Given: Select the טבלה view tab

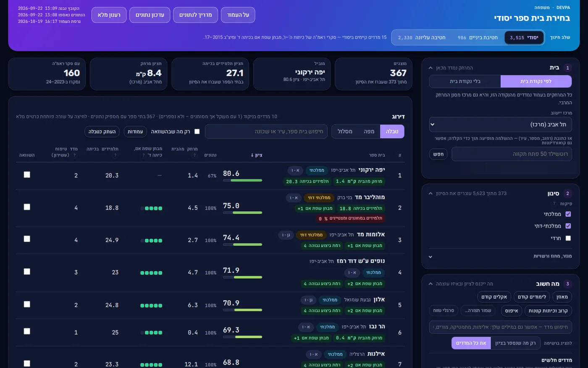Looking at the screenshot, I should 392,132.
